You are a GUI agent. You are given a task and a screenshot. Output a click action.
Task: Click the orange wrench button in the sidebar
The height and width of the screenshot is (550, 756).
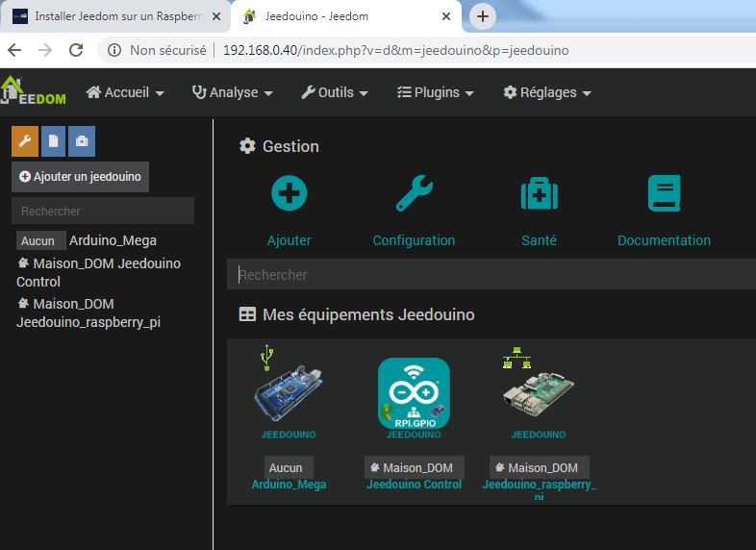pyautogui.click(x=25, y=141)
